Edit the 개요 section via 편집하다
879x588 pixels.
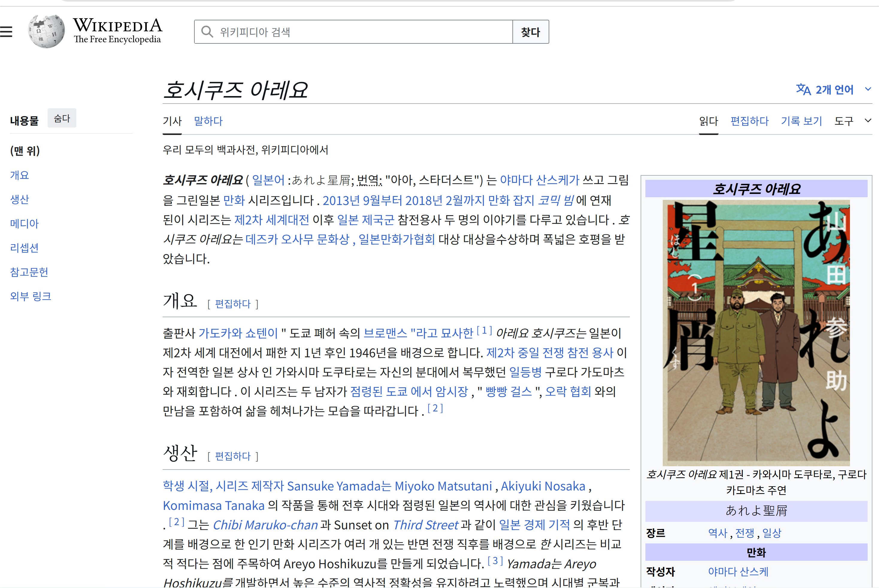(233, 304)
